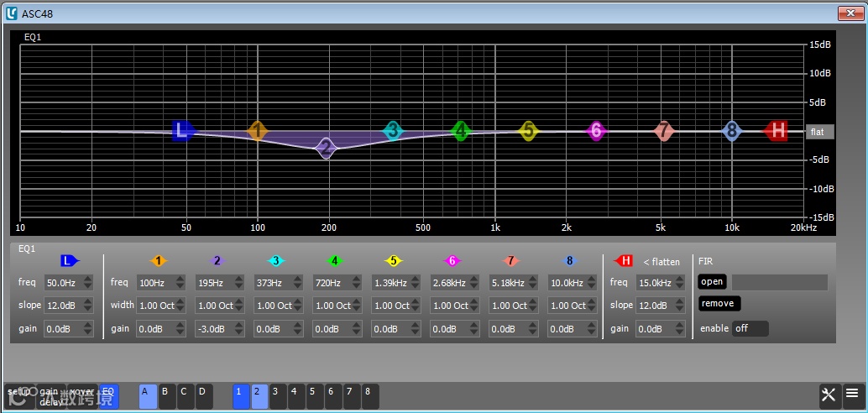Select input channel A

click(148, 396)
